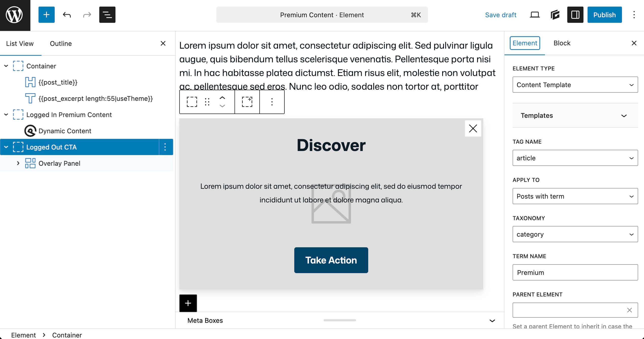
Task: Click the add inner container icon
Action: pos(247,102)
